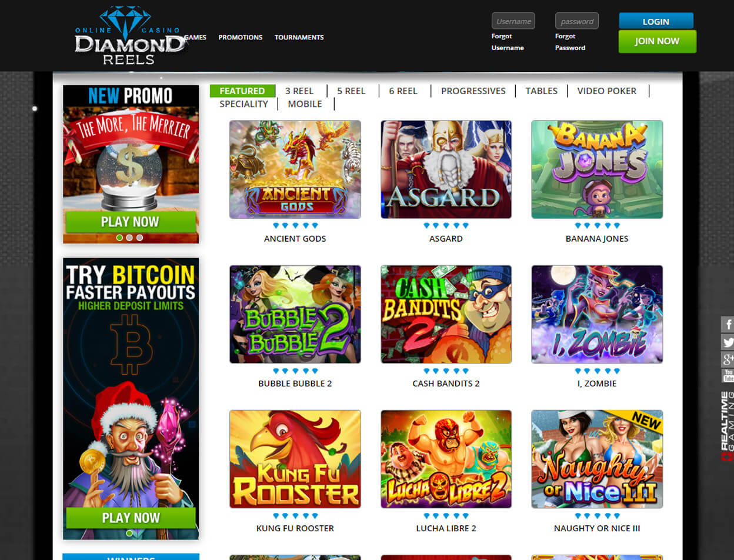Open the Lucha Libre 2 game thumbnail

[446, 459]
